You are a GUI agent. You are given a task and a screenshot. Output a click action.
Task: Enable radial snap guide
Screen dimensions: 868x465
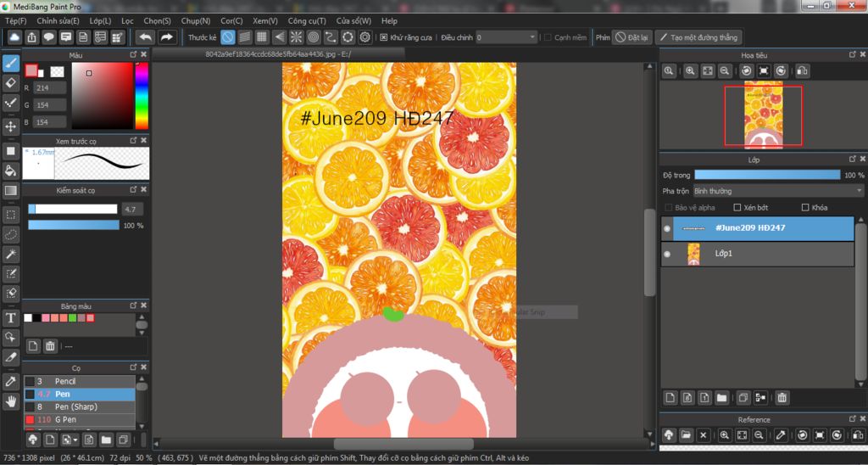tap(297, 37)
